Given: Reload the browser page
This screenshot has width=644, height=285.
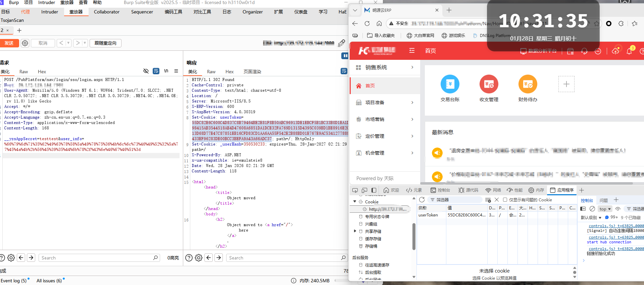Looking at the screenshot, I should pyautogui.click(x=367, y=24).
